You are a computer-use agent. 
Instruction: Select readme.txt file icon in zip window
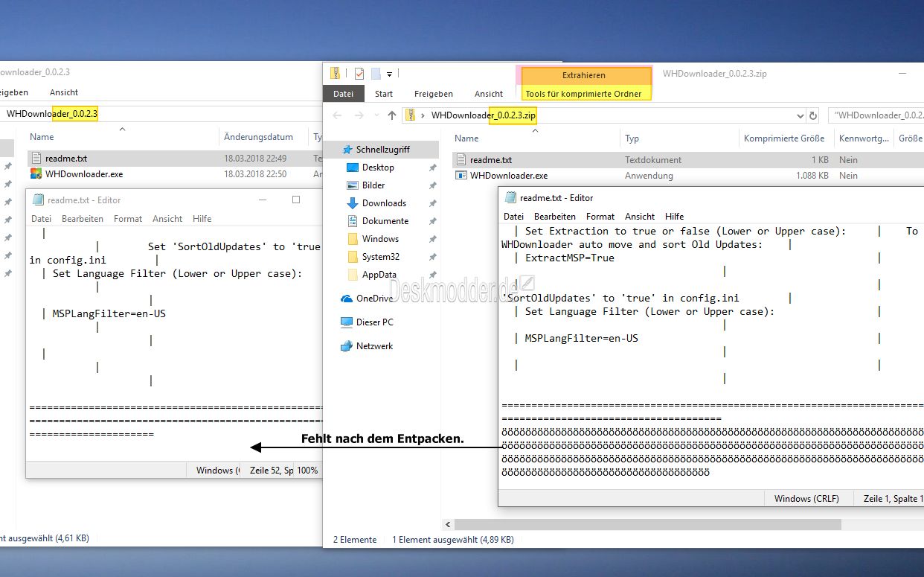click(x=461, y=159)
